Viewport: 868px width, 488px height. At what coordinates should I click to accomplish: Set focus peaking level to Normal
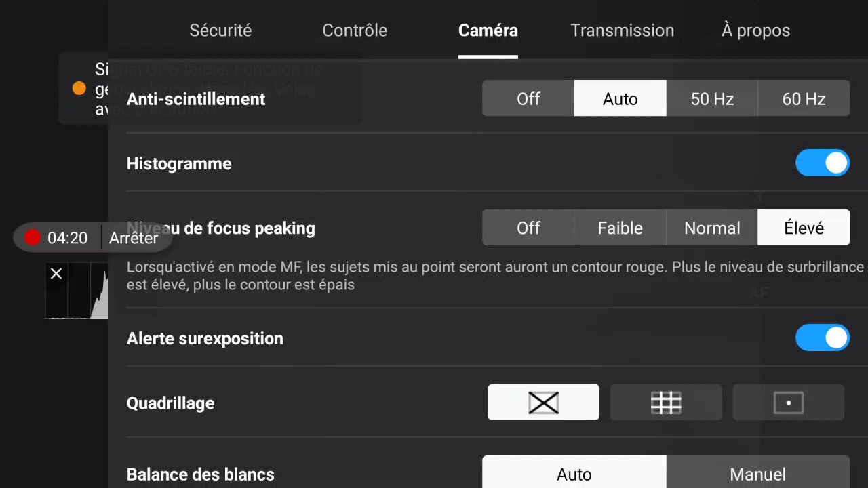click(x=712, y=228)
